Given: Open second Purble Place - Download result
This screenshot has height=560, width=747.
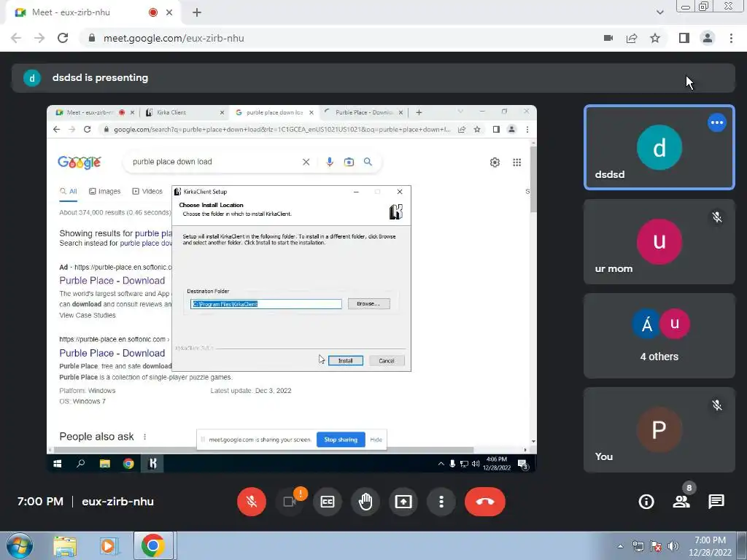Looking at the screenshot, I should [112, 353].
